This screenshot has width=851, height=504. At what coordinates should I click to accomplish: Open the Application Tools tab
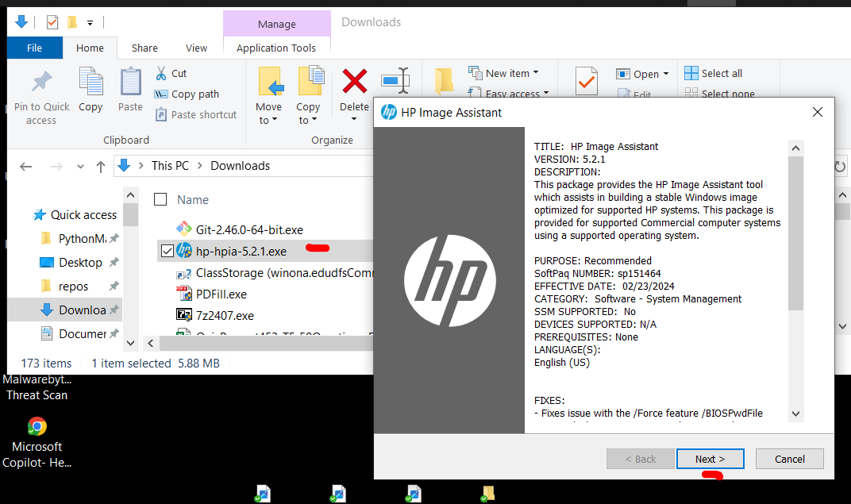tap(276, 48)
